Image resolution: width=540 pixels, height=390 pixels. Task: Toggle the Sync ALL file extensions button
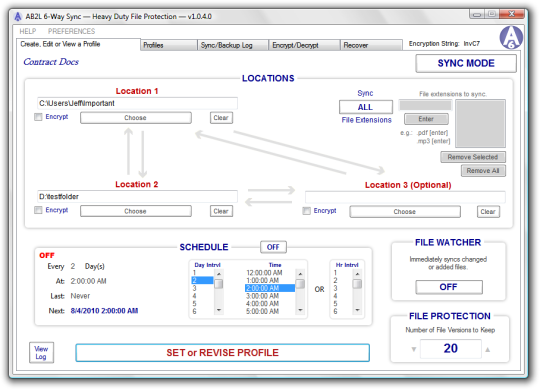(366, 107)
